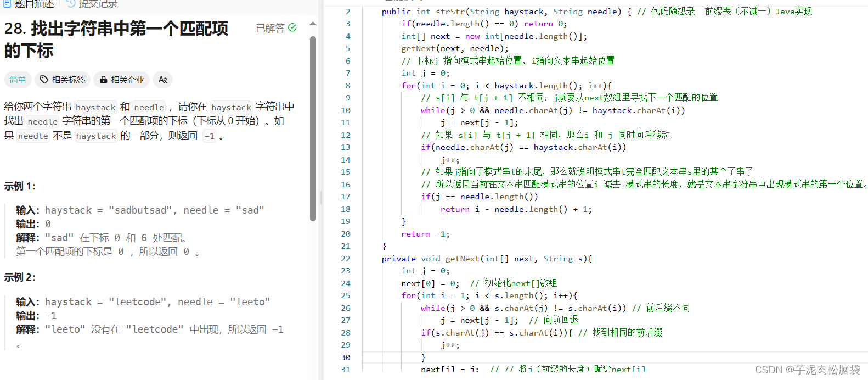Image resolution: width=868 pixels, height=380 pixels.
Task: Click the inline code -1 in the description
Action: (210, 136)
